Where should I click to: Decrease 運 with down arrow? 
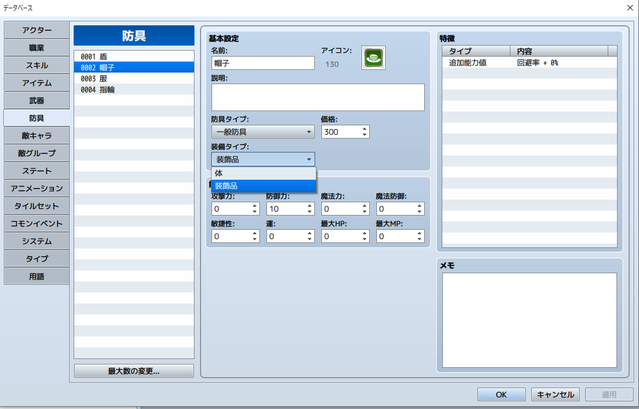coord(310,239)
